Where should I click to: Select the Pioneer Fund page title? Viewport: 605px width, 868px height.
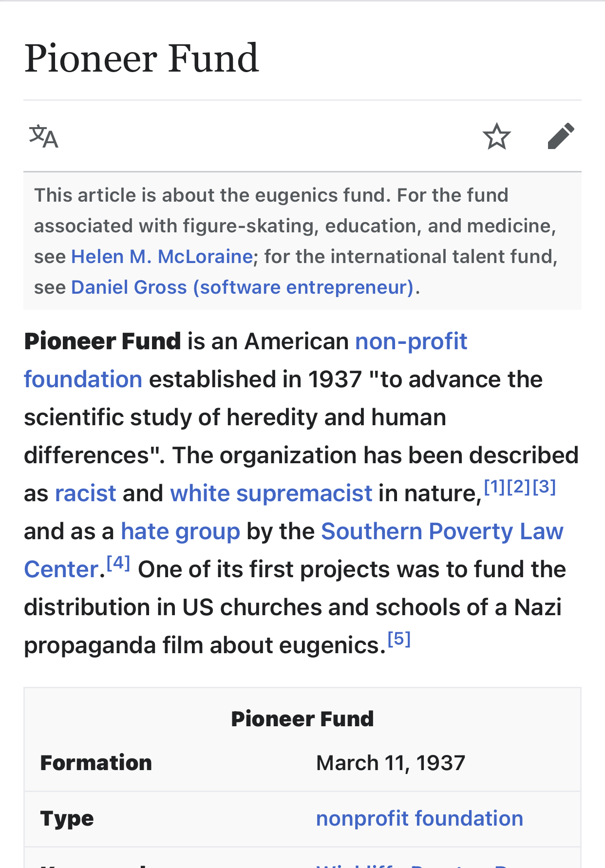point(141,58)
